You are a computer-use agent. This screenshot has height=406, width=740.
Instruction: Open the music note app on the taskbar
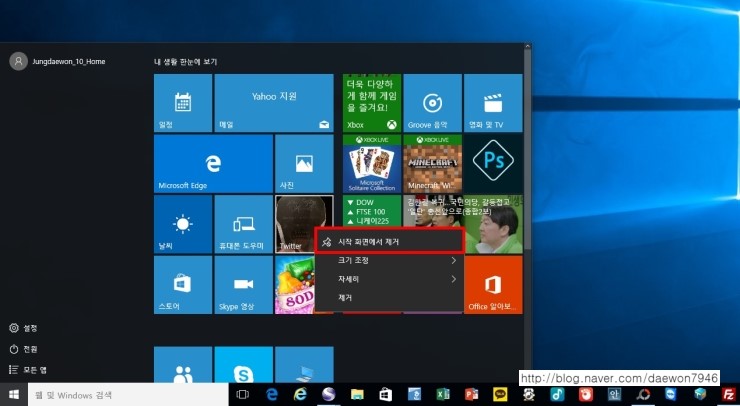click(557, 395)
